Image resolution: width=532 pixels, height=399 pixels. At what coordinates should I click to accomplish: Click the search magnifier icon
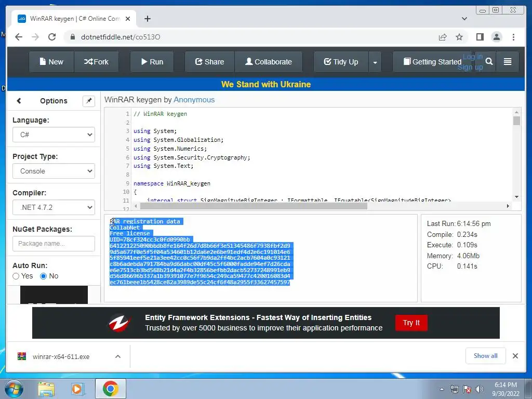coord(489,61)
